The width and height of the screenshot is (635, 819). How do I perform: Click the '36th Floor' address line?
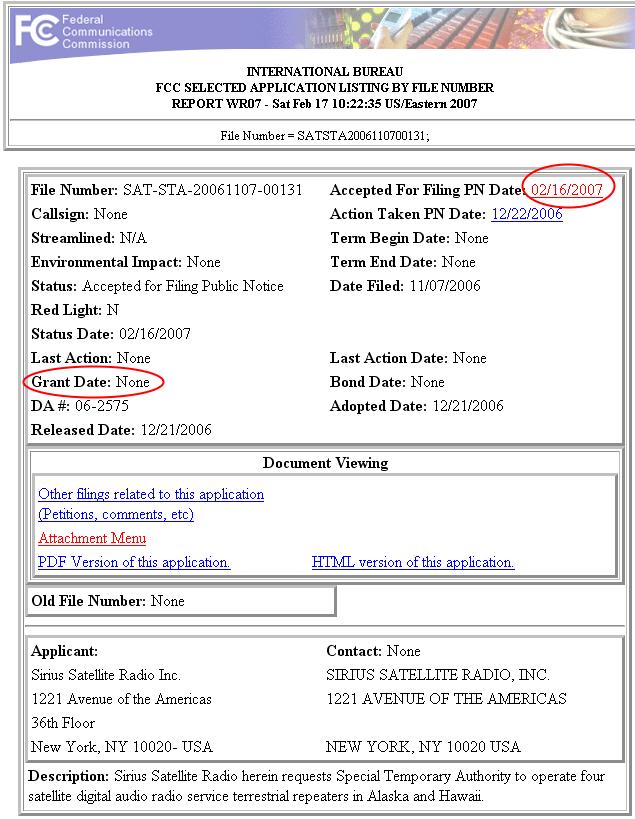point(63,723)
